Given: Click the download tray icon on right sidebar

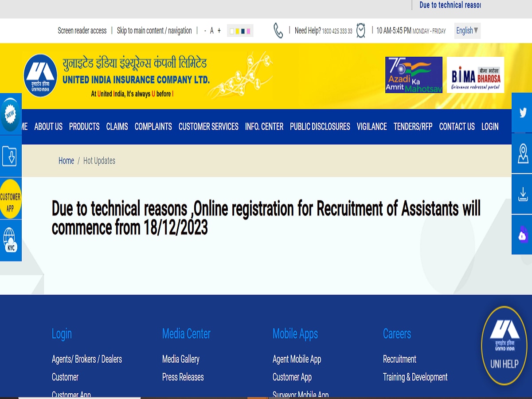Looking at the screenshot, I should click(523, 194).
